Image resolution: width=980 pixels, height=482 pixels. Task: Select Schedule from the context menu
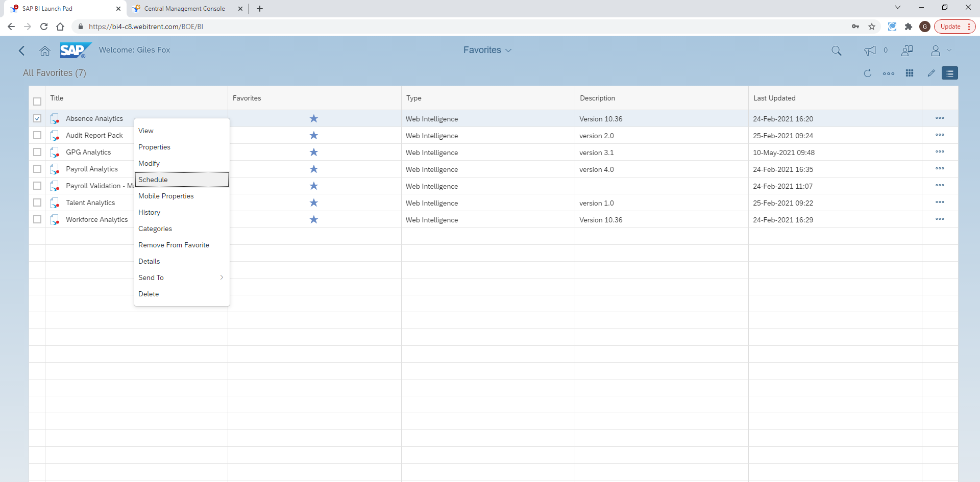(153, 180)
